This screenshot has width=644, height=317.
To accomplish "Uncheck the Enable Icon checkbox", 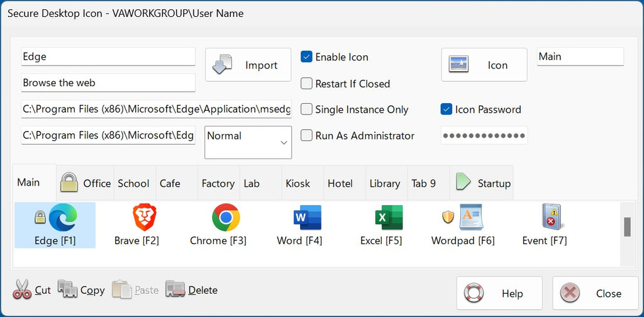I will pyautogui.click(x=306, y=57).
